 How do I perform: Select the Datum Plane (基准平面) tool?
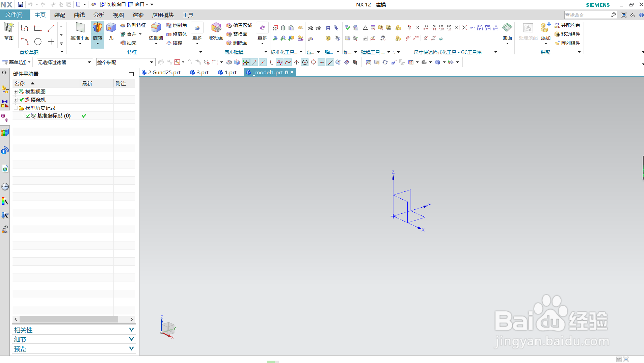tap(80, 31)
